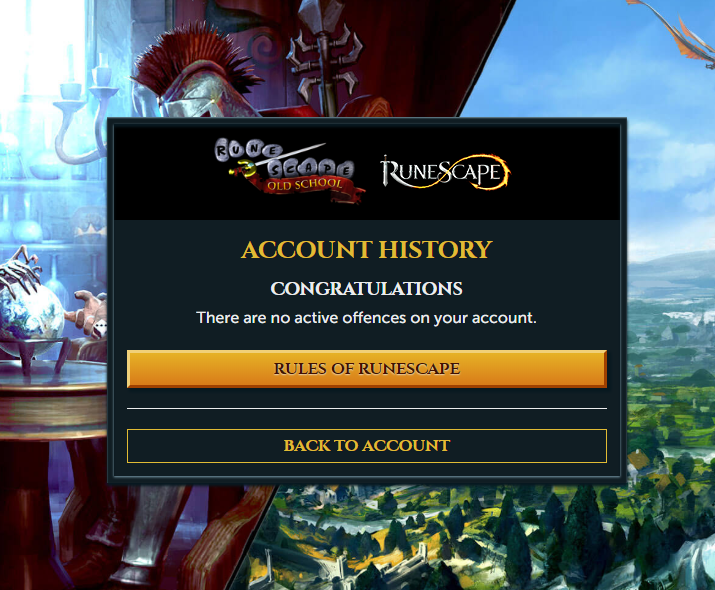The height and width of the screenshot is (590, 715).
Task: Click the fiery infinity swirl of RuneScape logo
Action: pyautogui.click(x=474, y=172)
